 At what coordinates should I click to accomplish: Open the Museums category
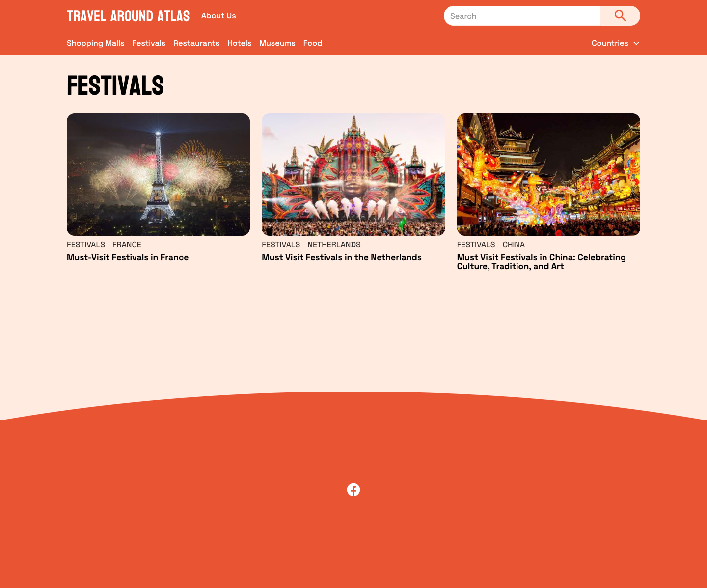point(277,43)
